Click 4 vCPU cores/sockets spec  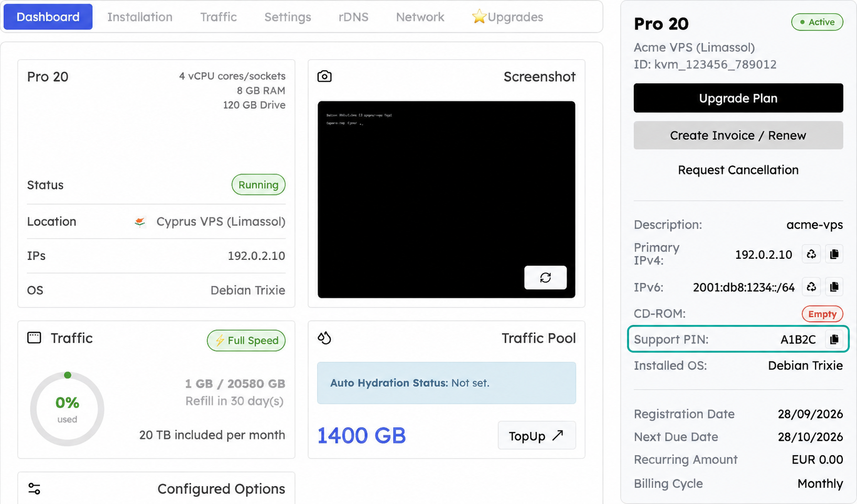click(x=232, y=76)
